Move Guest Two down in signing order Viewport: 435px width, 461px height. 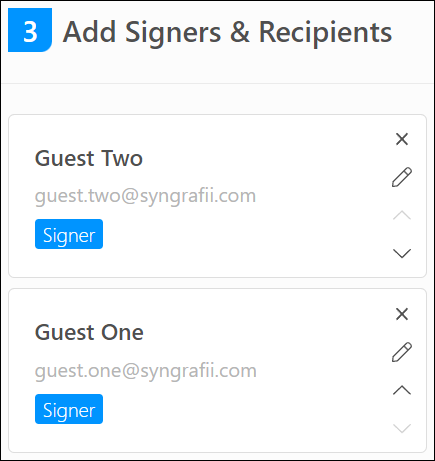[x=402, y=253]
